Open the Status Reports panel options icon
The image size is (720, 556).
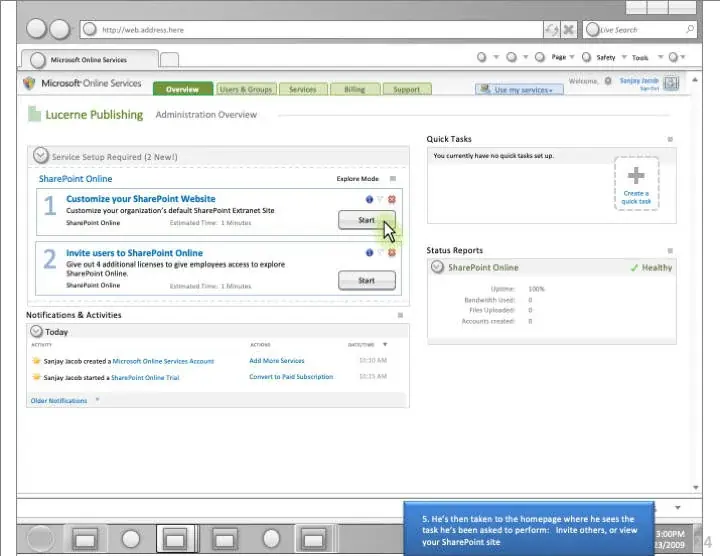tap(670, 251)
